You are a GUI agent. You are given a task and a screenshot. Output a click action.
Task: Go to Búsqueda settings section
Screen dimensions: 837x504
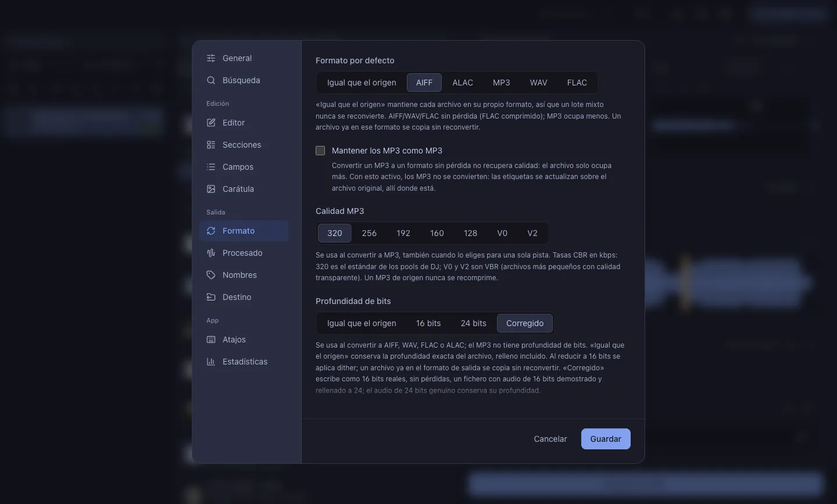244,80
